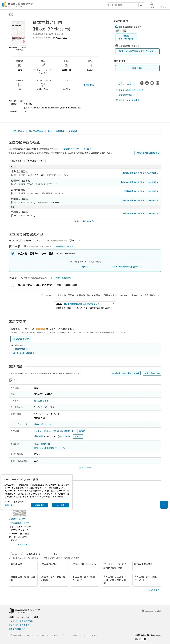170x644 pixels.
Task: Open the Google Book Search link
Action: pyautogui.click(x=24, y=353)
